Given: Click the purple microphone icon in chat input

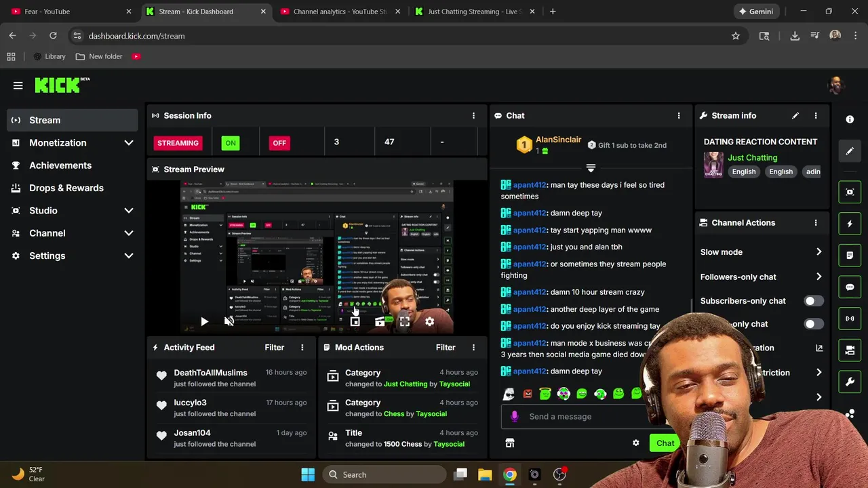Looking at the screenshot, I should pyautogui.click(x=514, y=416).
